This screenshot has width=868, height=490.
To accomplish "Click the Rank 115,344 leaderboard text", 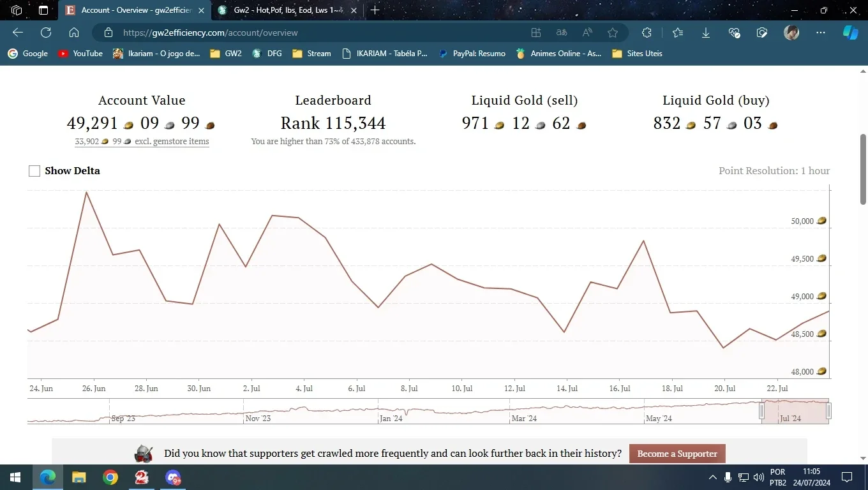I will 333,123.
